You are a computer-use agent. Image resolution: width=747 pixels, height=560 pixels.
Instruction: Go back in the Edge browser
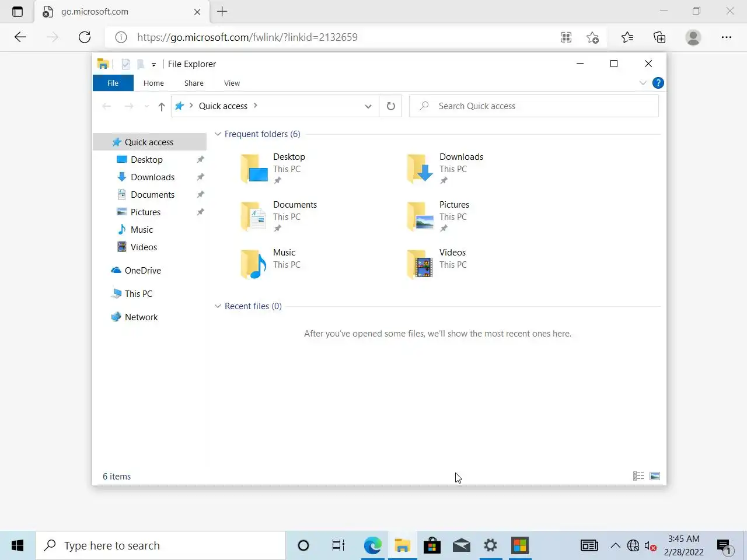point(20,37)
